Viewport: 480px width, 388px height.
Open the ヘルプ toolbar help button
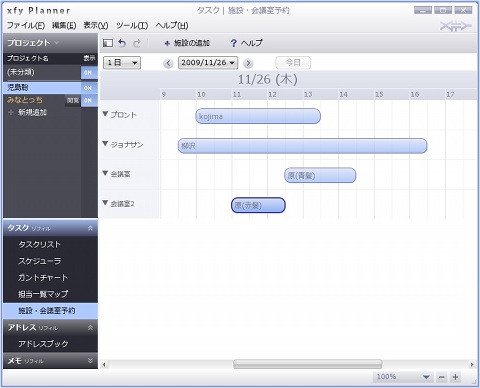pyautogui.click(x=246, y=43)
